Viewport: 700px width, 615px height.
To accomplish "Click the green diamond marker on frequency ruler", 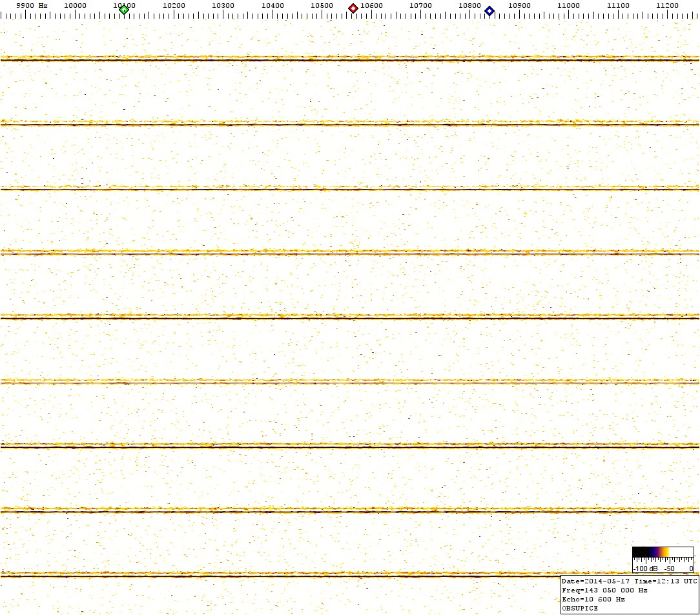I will click(124, 9).
